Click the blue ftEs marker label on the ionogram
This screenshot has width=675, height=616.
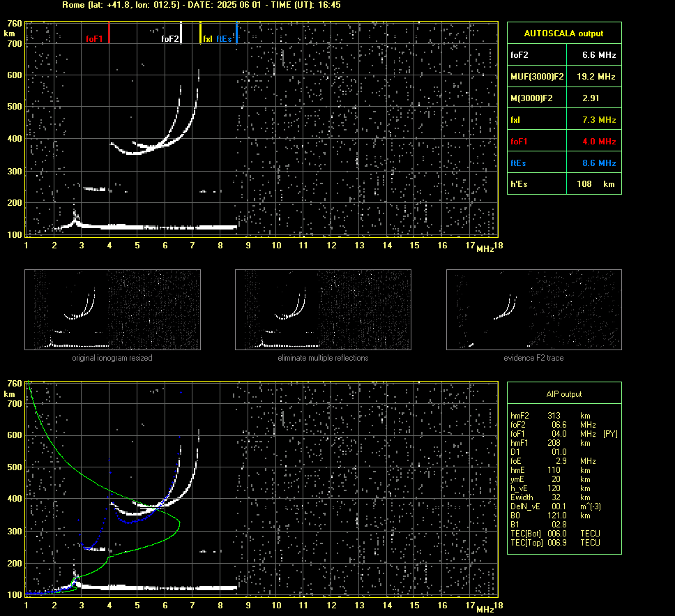224,39
